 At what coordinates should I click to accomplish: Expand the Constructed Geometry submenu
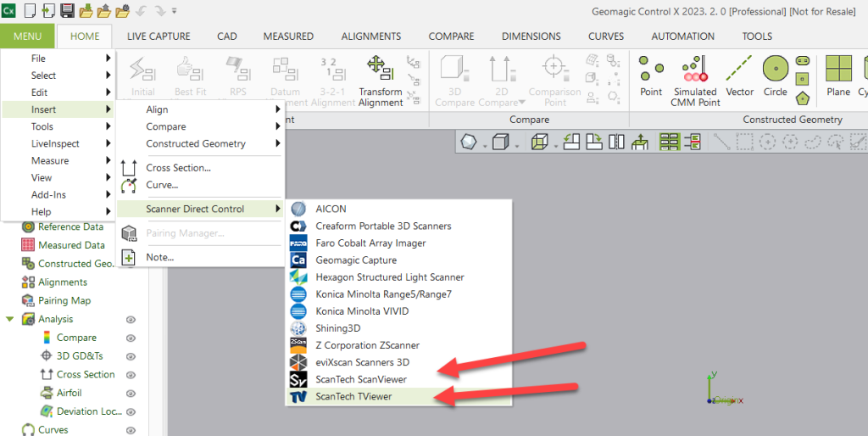(200, 143)
